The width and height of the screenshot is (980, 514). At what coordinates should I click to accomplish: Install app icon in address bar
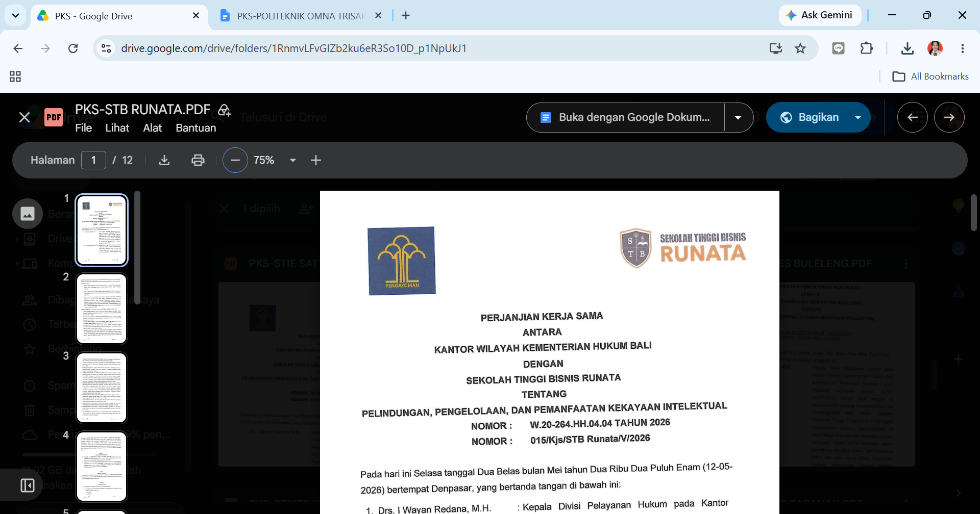(775, 48)
